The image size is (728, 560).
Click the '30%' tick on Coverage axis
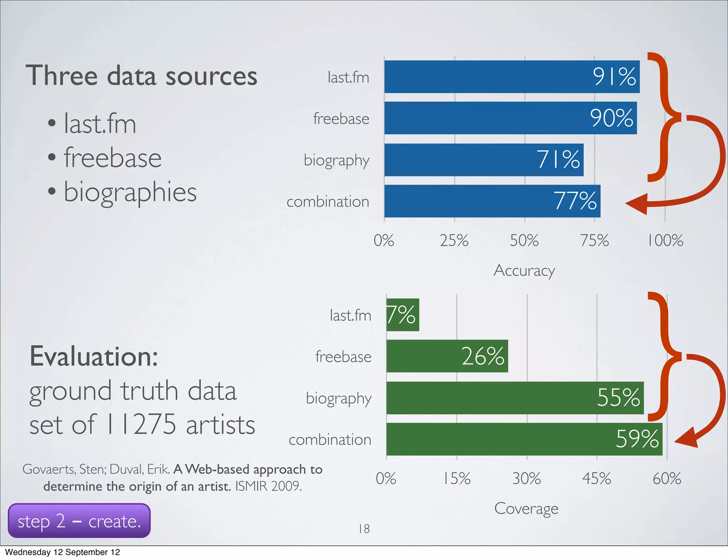click(526, 479)
